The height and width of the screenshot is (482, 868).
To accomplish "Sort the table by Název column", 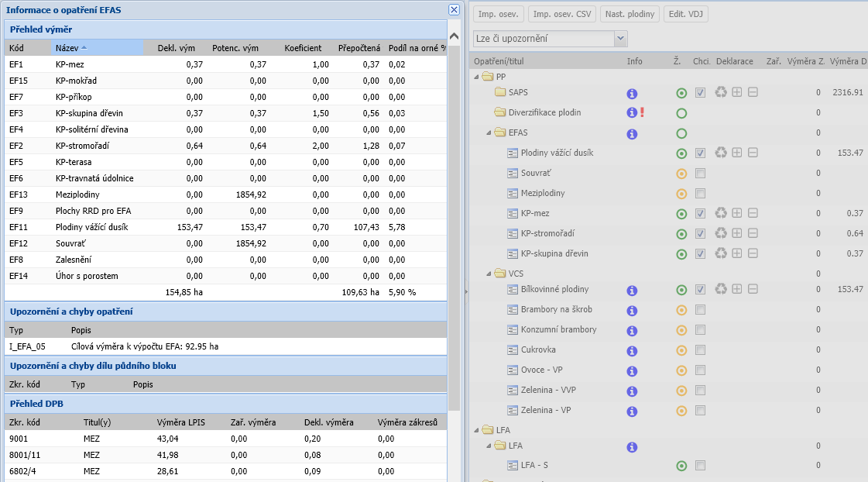I will (x=98, y=47).
